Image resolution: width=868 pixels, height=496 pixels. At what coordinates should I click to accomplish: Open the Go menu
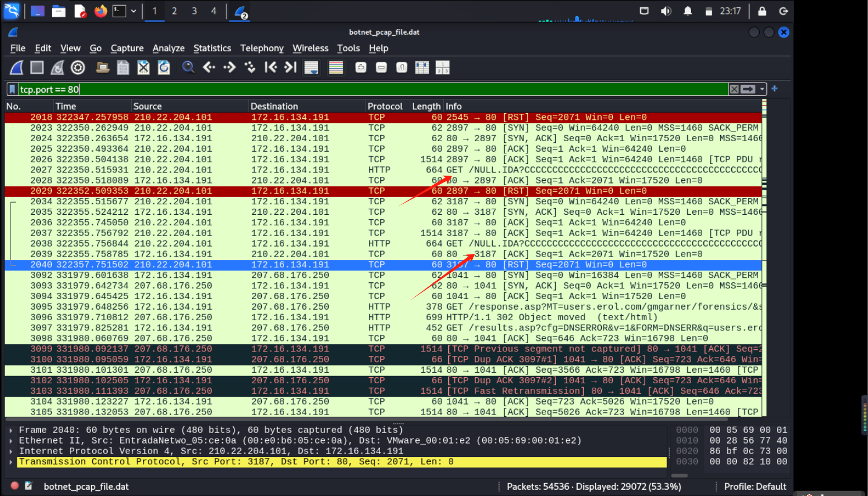point(96,49)
